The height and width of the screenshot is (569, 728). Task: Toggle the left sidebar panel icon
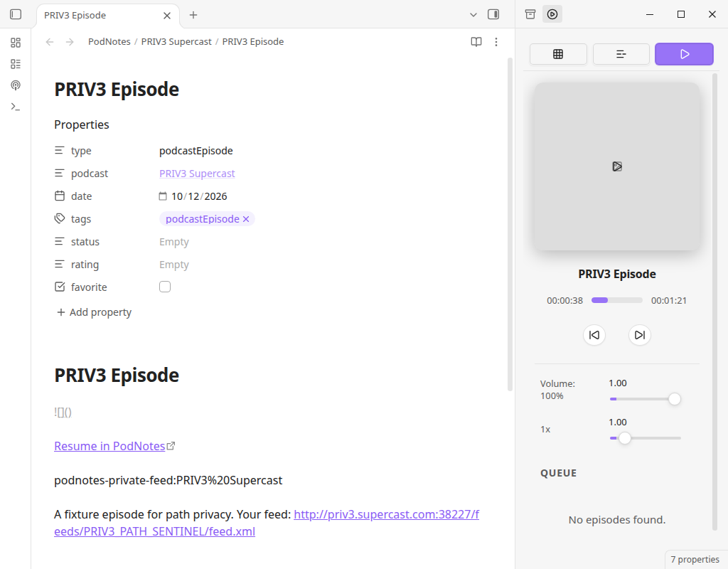point(16,14)
